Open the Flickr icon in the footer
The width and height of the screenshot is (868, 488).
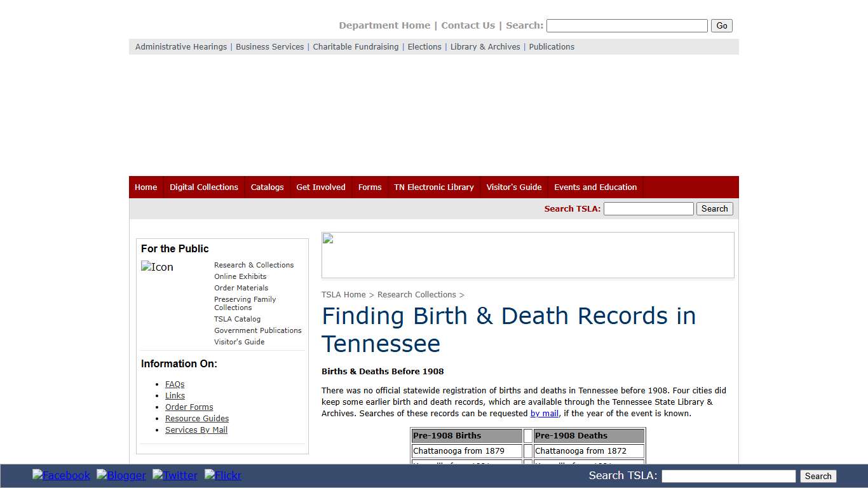222,475
